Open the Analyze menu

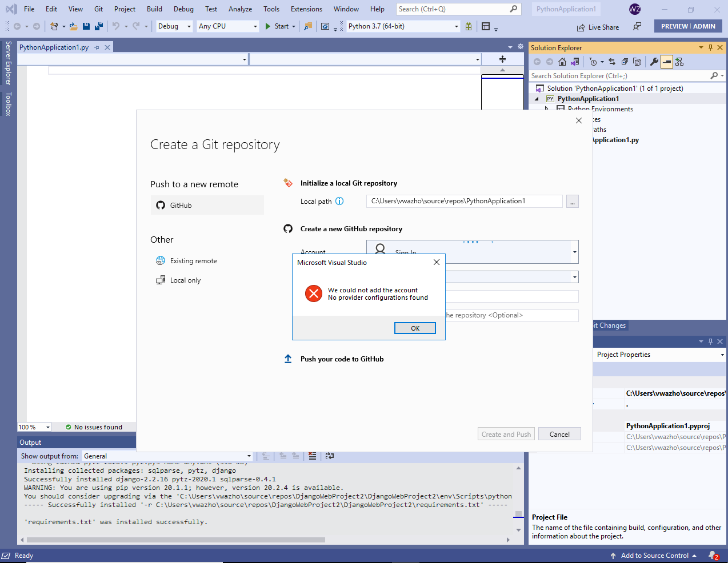click(240, 9)
